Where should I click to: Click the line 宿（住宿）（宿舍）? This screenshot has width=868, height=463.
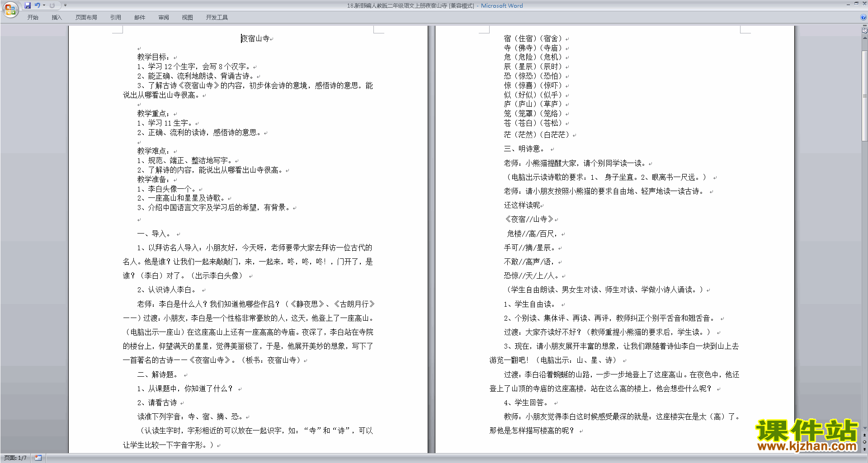coord(533,38)
